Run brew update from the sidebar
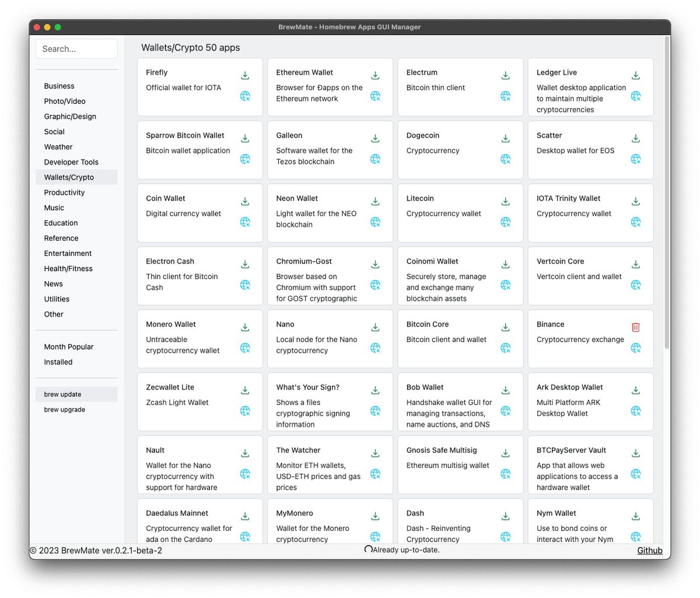Viewport: 700px width, 598px height. pos(62,394)
